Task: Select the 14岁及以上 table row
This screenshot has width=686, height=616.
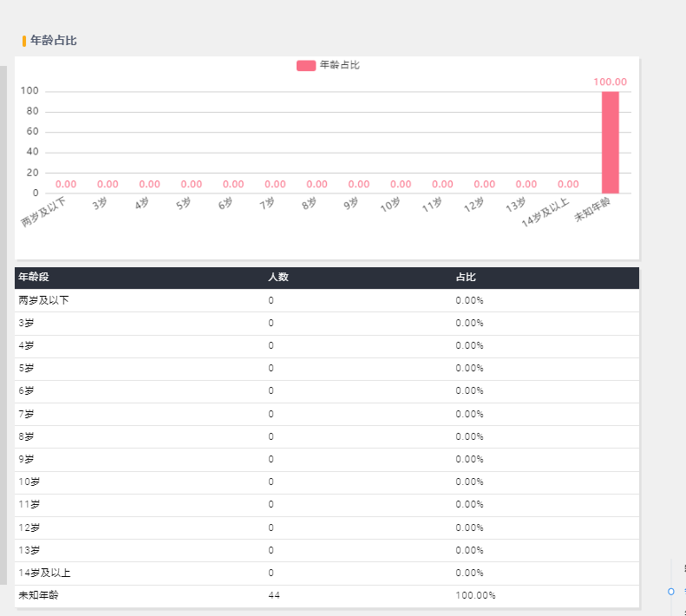Action: coord(327,573)
